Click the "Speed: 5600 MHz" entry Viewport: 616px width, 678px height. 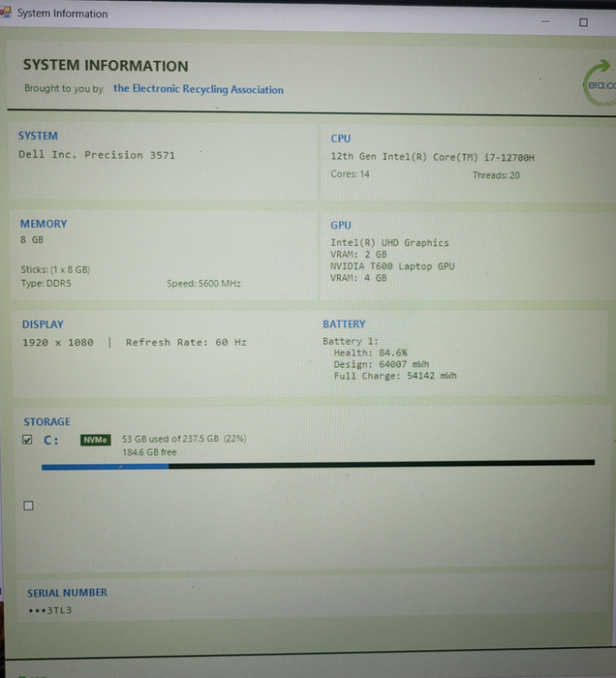click(x=203, y=284)
